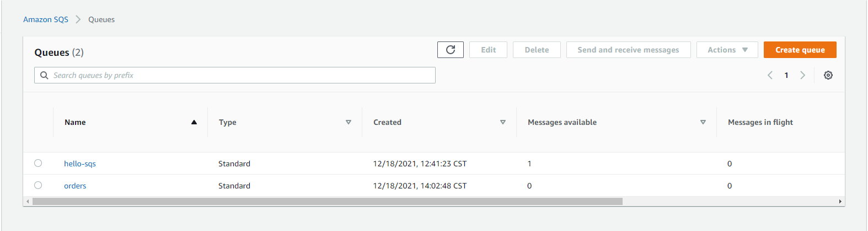The image size is (868, 231).
Task: Navigate to Amazon SQS breadcrumb
Action: coord(46,19)
